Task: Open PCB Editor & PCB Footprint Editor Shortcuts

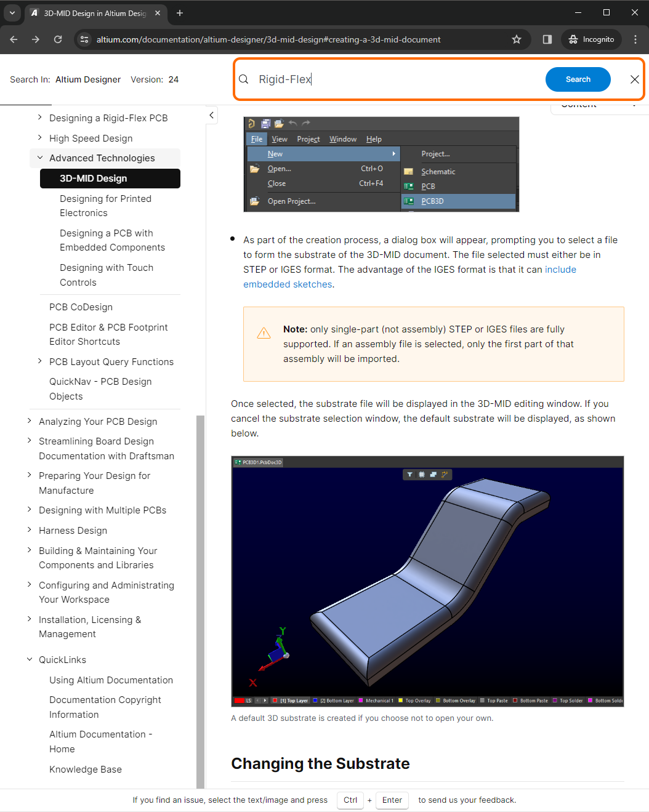Action: (x=108, y=334)
